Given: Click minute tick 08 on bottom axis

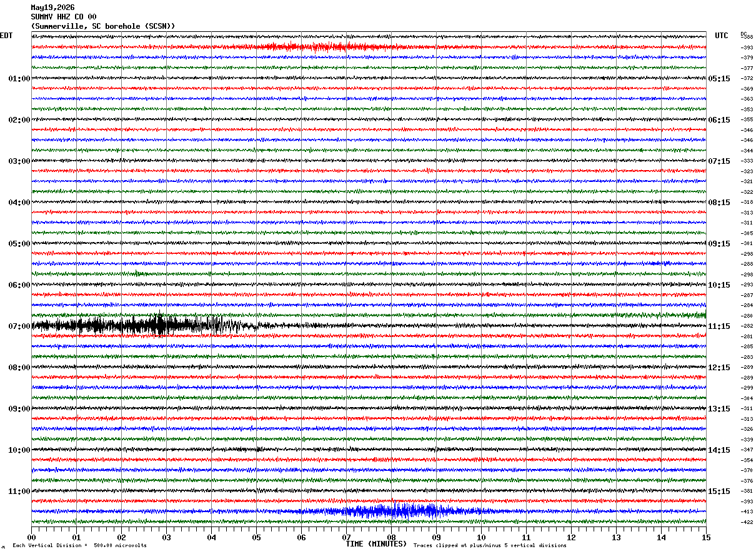Looking at the screenshot, I should pos(392,537).
